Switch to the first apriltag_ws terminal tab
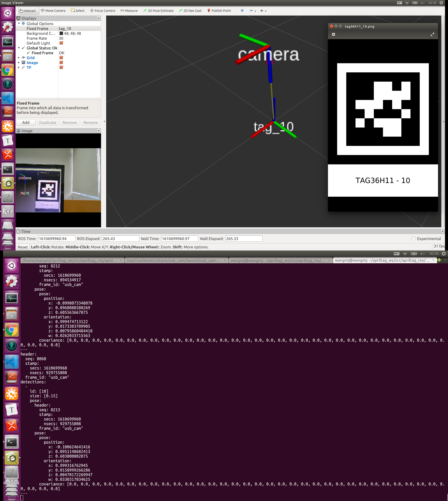Image resolution: width=448 pixels, height=501 pixels. pyautogui.click(x=70, y=260)
